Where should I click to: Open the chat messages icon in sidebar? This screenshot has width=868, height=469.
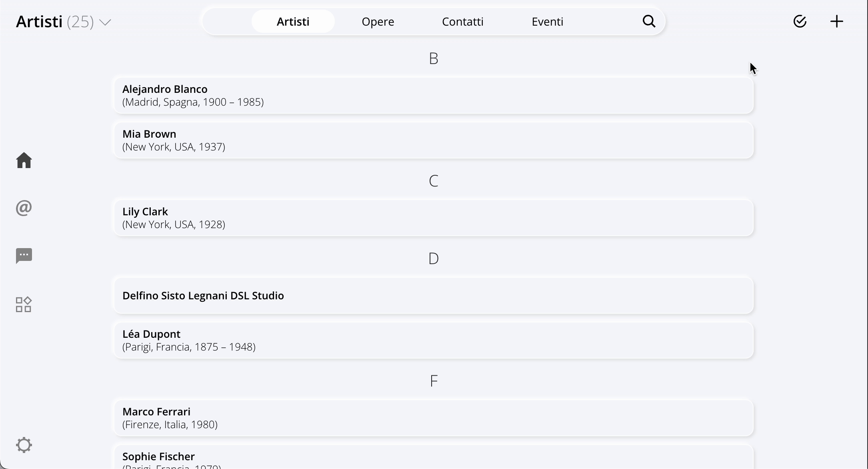24,256
